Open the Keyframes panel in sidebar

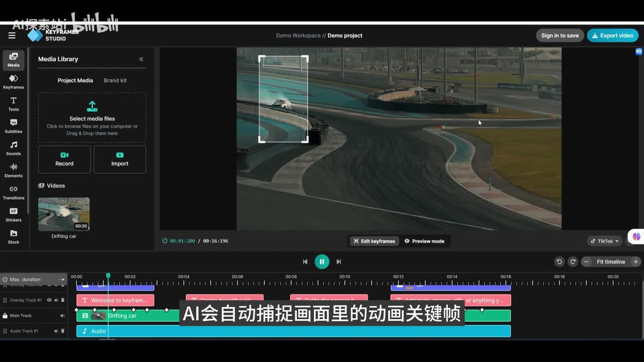(14, 82)
